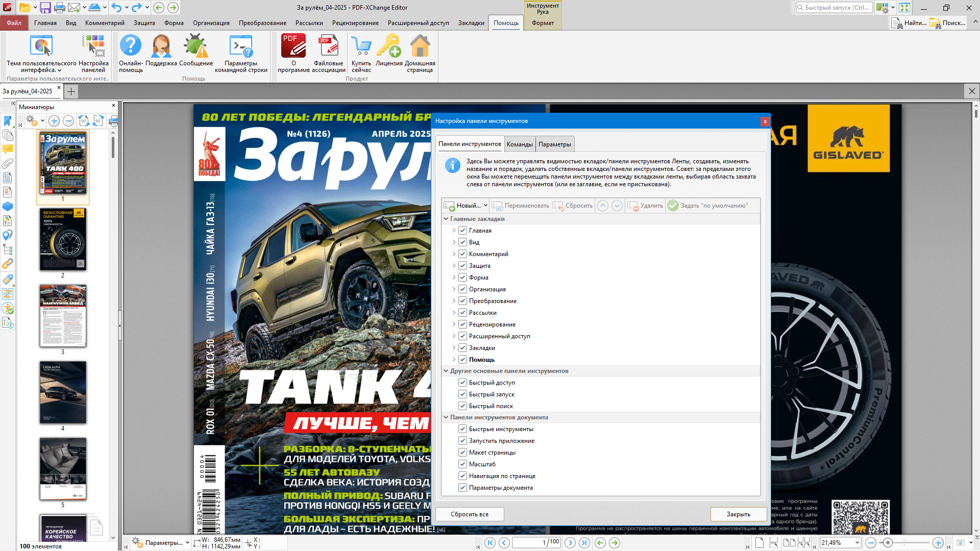Open the zoom level 21,49% dropdown
The height and width of the screenshot is (551, 980).
click(857, 543)
